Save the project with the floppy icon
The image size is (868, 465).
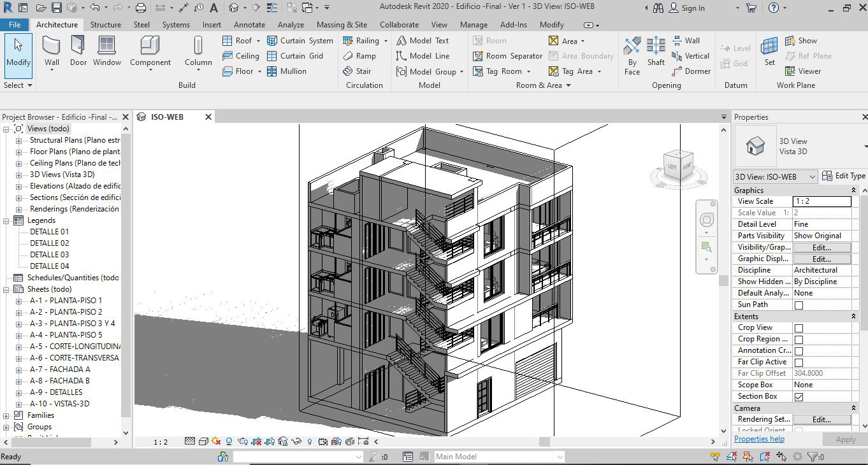pyautogui.click(x=56, y=8)
